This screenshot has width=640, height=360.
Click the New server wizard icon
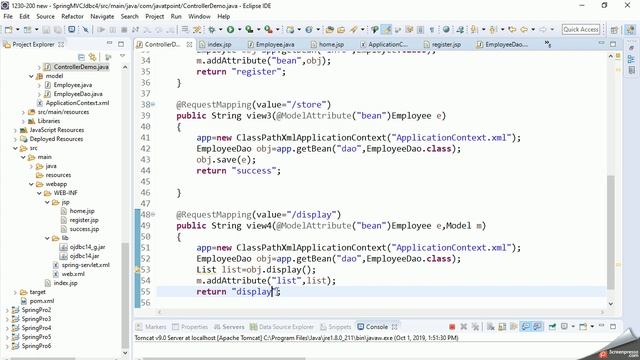point(290,29)
